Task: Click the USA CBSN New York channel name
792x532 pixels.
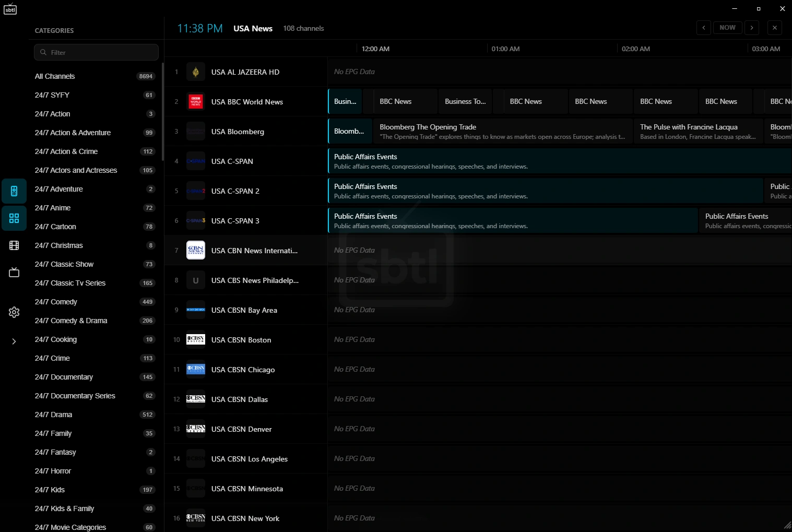Action: click(x=245, y=518)
